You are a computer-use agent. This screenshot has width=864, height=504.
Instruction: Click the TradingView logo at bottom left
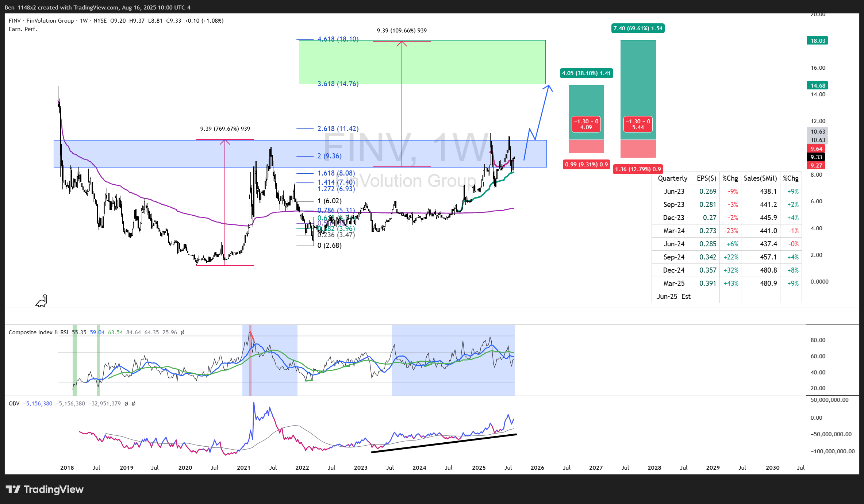45,489
